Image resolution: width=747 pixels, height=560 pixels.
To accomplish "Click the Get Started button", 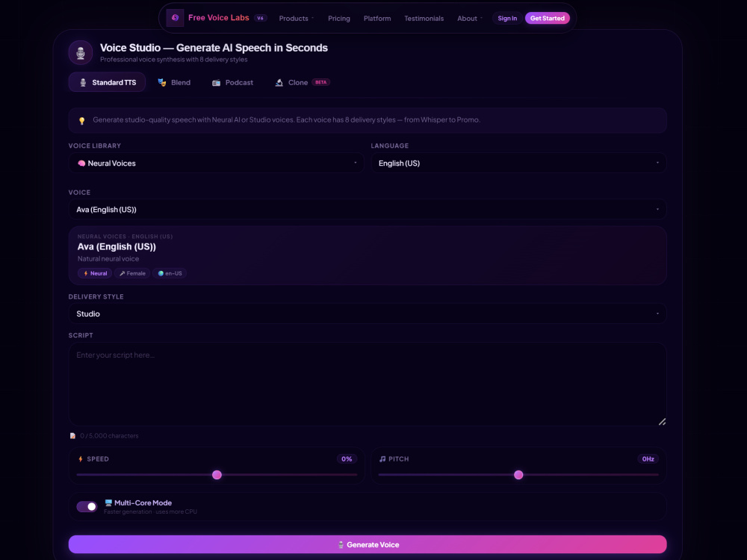I will pyautogui.click(x=548, y=18).
